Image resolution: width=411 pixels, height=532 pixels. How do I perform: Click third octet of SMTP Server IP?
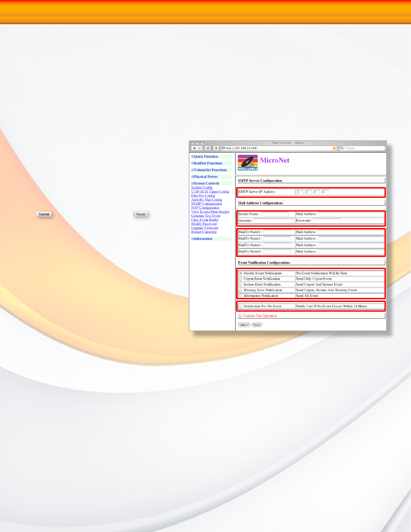point(317,192)
